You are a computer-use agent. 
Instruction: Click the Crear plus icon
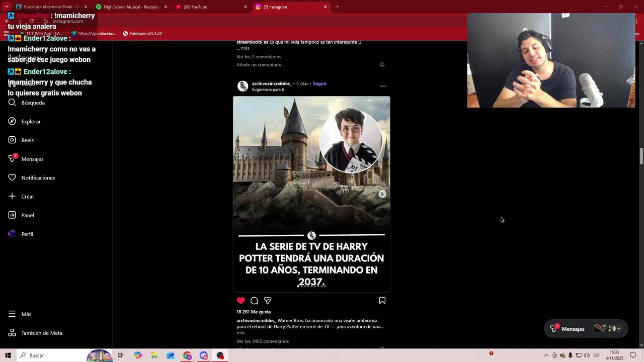coord(12,196)
